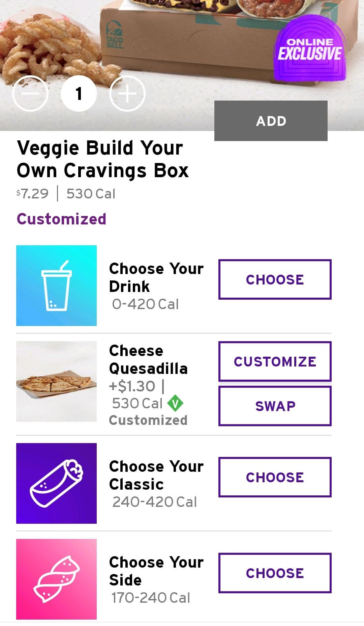
Task: Tap the purple Customized label under price
Action: [x=62, y=219]
